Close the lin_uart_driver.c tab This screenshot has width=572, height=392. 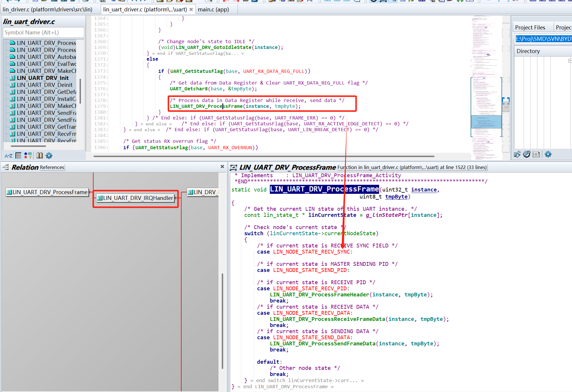(x=191, y=9)
